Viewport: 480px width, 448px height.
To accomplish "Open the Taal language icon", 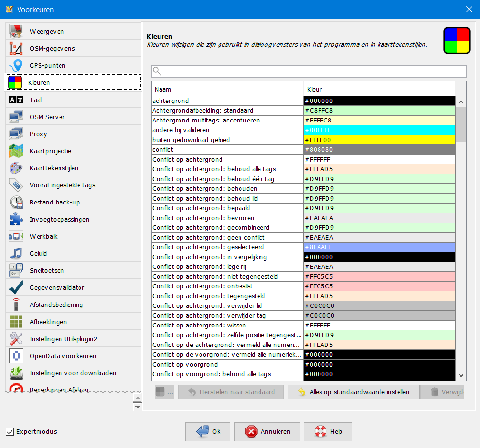I will click(16, 100).
